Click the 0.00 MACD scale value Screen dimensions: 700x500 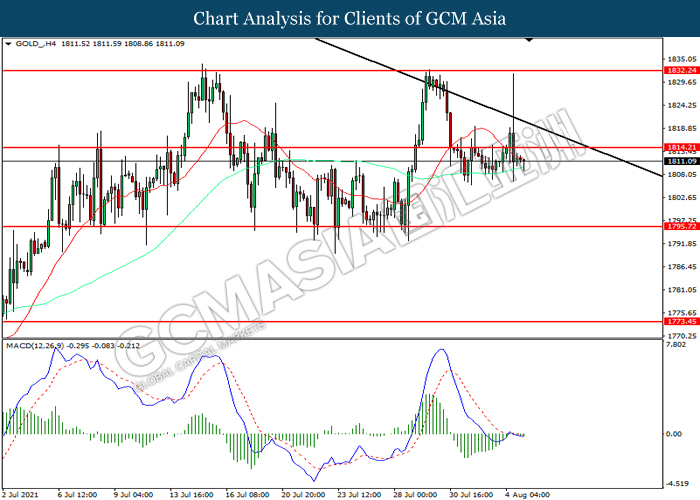point(674,434)
